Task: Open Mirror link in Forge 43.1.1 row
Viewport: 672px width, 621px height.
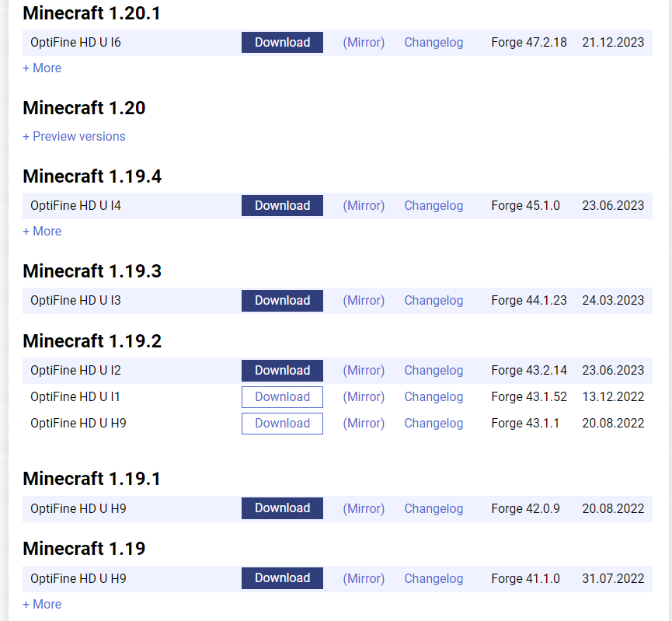Action: point(364,424)
